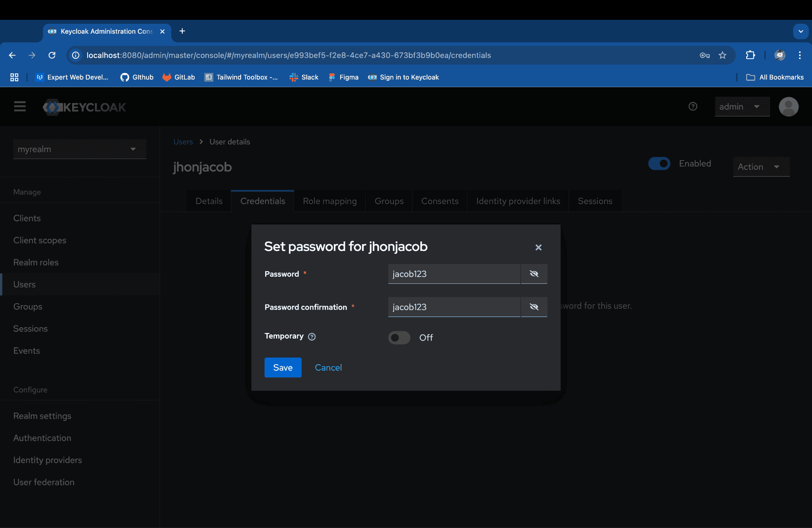Click the Password confirmation input field

click(454, 307)
